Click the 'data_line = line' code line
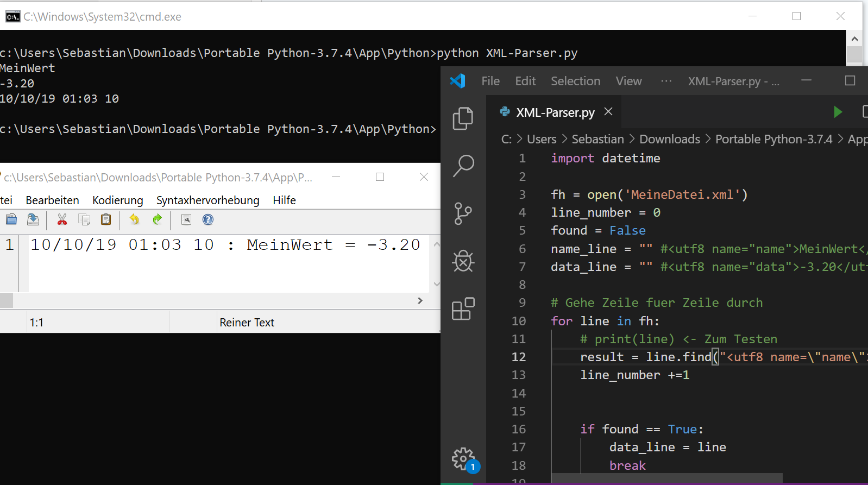This screenshot has height=485, width=868. click(x=668, y=447)
